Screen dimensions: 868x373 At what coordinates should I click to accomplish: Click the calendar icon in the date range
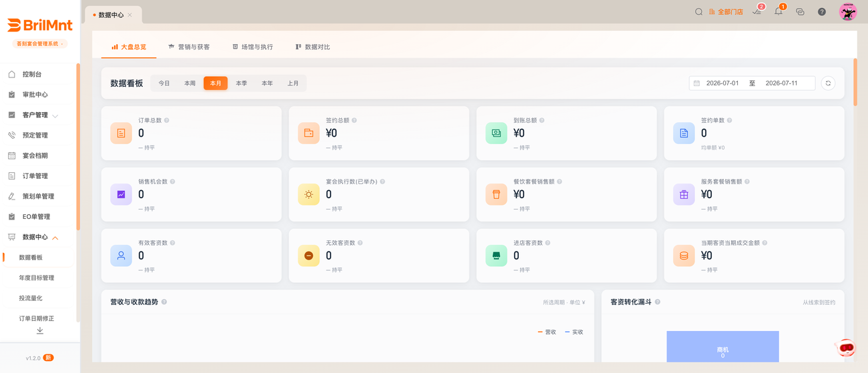(696, 83)
